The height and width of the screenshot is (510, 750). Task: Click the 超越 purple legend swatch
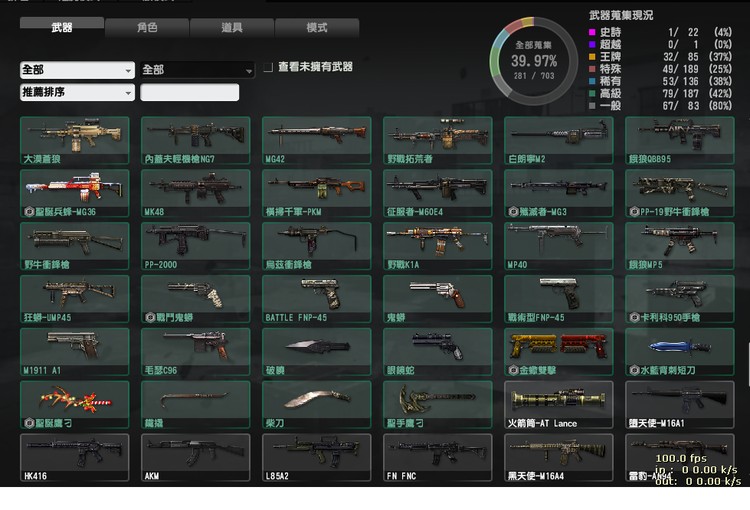click(x=592, y=44)
